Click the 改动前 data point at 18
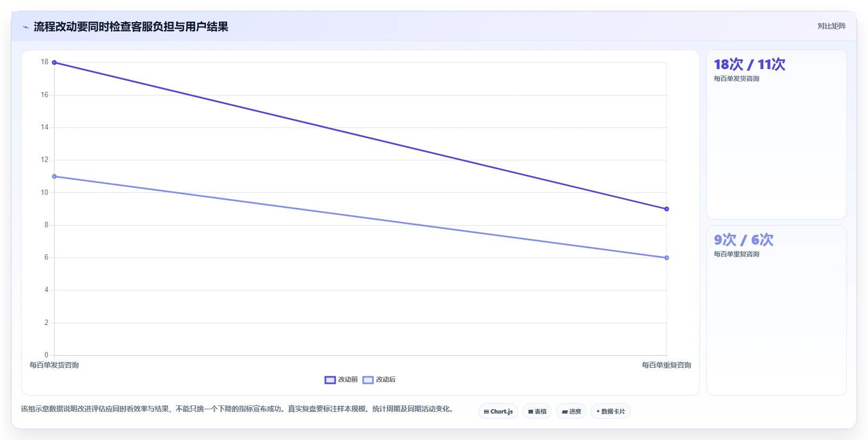This screenshot has width=868, height=440. coord(54,63)
